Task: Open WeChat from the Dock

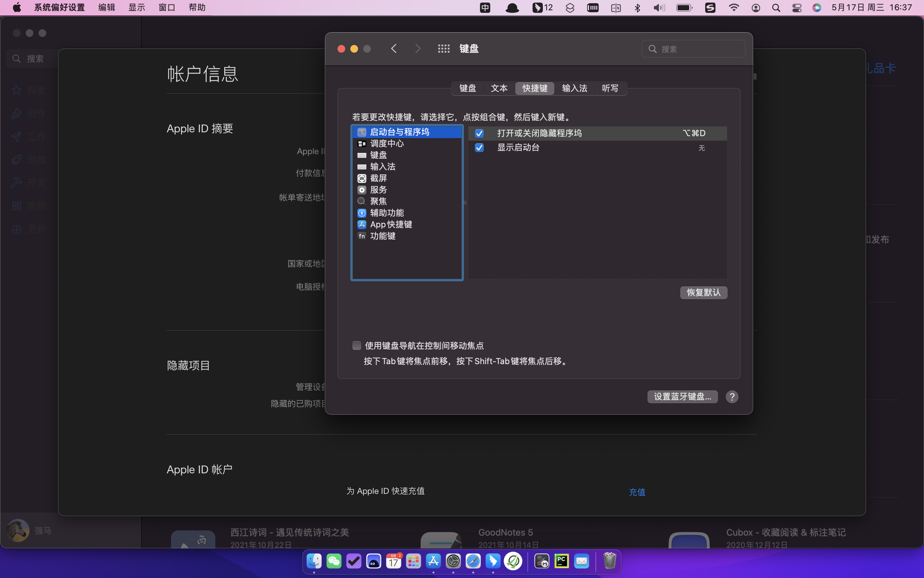Action: [334, 561]
